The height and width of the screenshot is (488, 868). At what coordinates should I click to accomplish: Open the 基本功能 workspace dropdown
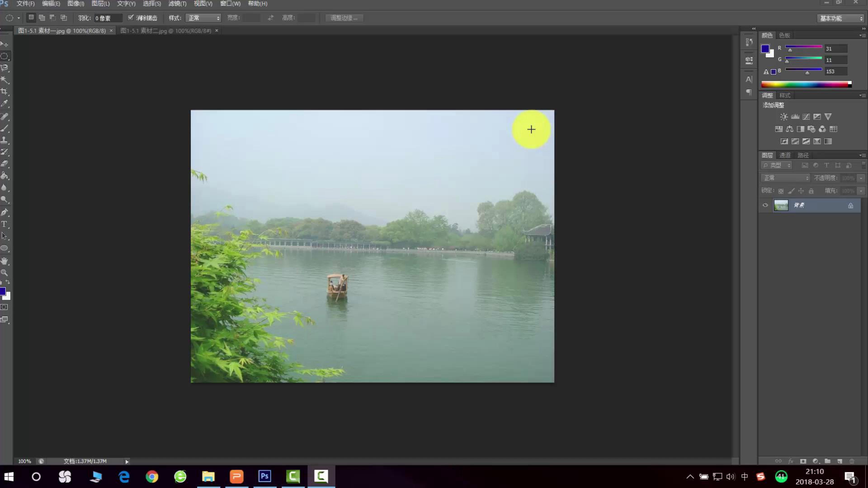click(x=841, y=18)
